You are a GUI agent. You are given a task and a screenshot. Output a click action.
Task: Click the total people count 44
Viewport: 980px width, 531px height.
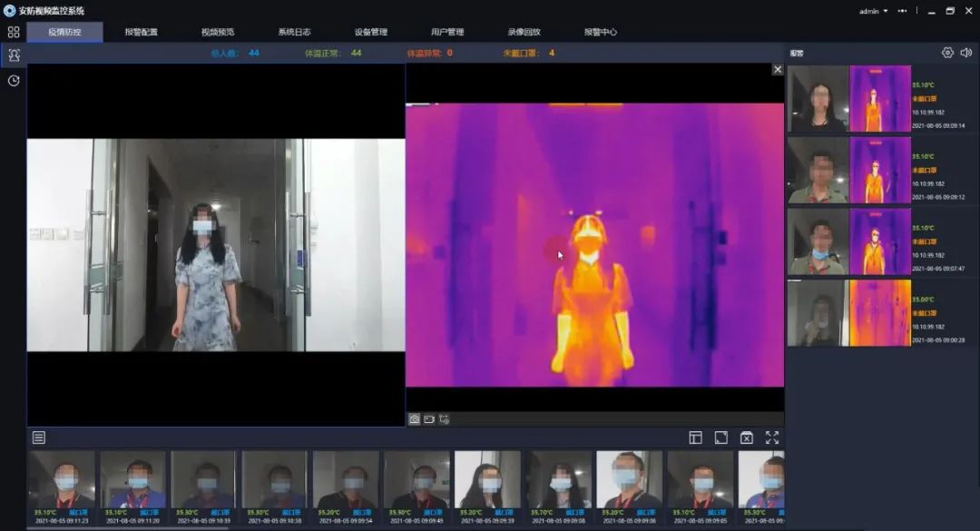click(254, 54)
